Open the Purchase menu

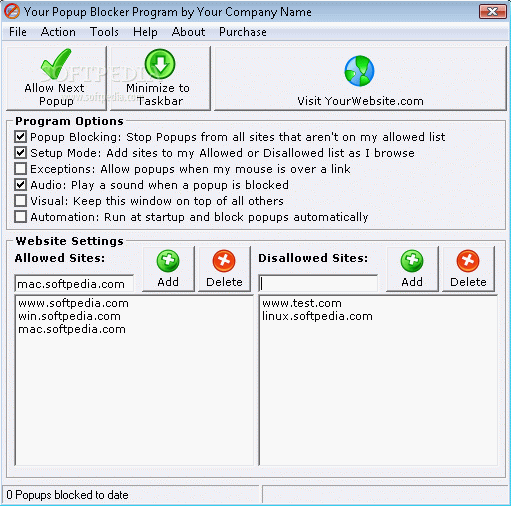point(243,32)
